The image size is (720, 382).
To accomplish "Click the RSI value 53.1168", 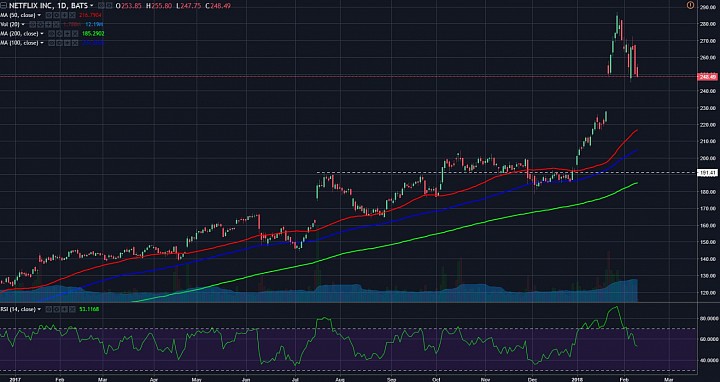I will pyautogui.click(x=89, y=309).
